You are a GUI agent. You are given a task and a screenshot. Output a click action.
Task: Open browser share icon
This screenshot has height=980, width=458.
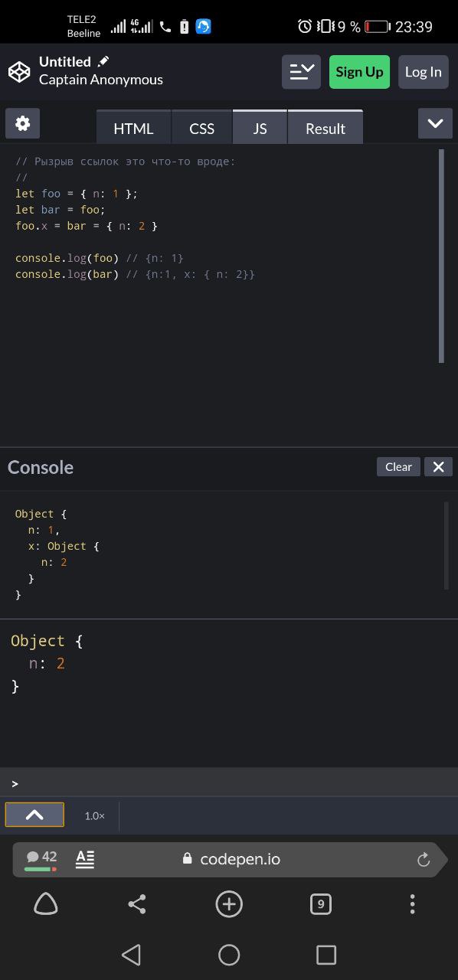(x=137, y=904)
